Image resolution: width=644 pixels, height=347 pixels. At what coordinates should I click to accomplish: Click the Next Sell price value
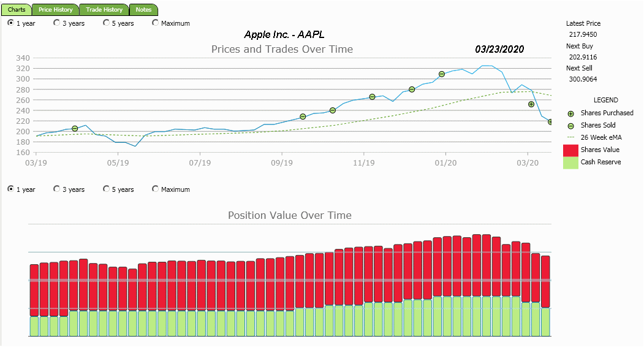click(x=583, y=79)
